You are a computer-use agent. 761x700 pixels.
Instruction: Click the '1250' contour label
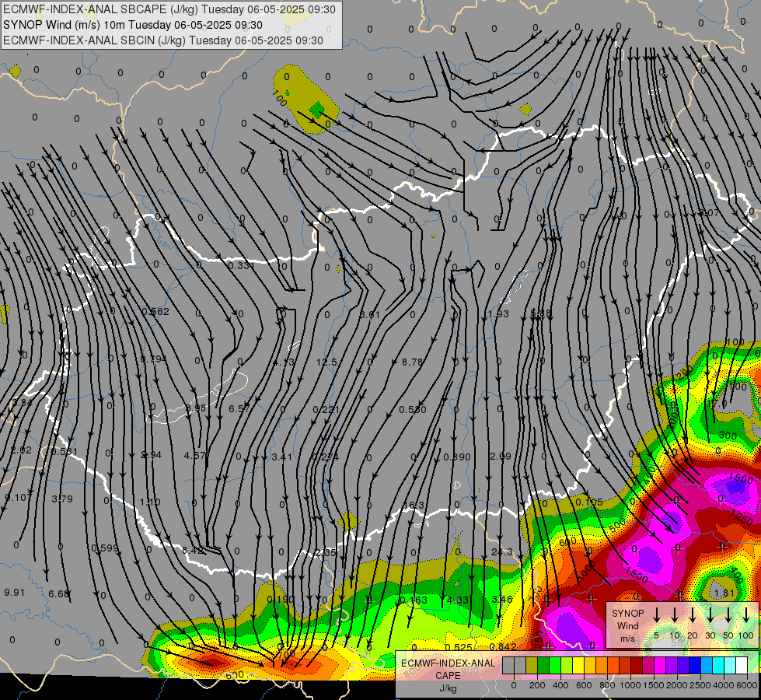tap(741, 518)
